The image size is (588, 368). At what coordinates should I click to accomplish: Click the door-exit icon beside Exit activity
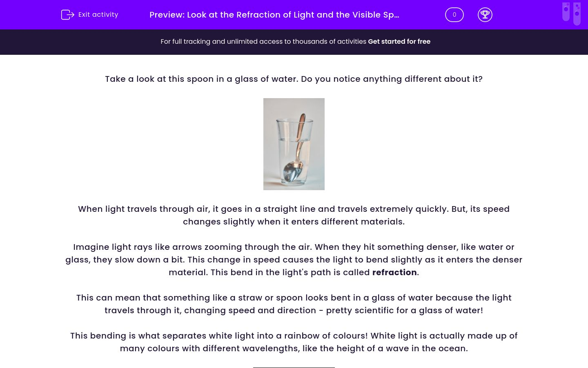coord(68,14)
